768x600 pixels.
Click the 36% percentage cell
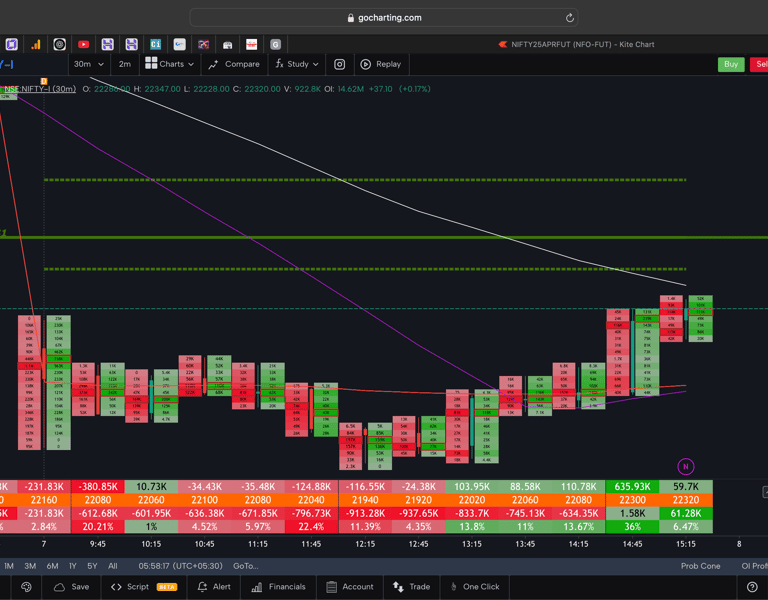tap(632, 527)
